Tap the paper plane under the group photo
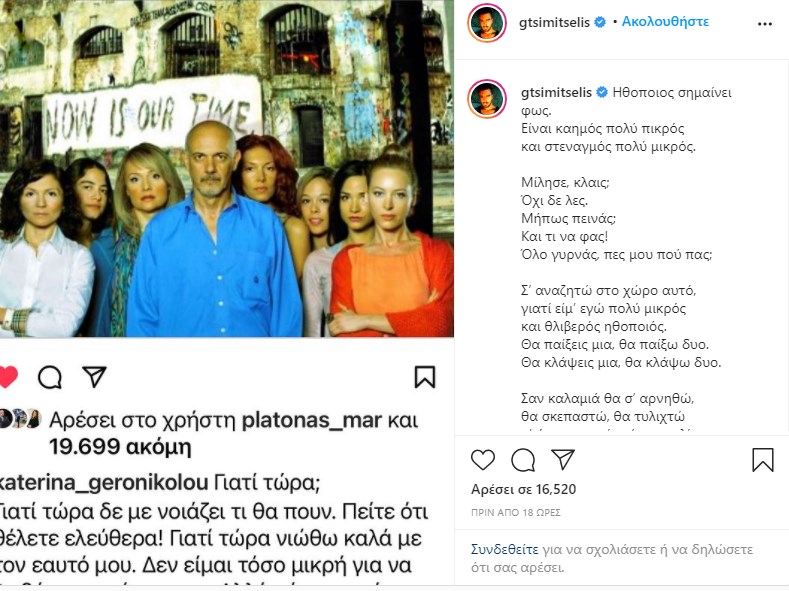The width and height of the screenshot is (789, 591). 95,376
